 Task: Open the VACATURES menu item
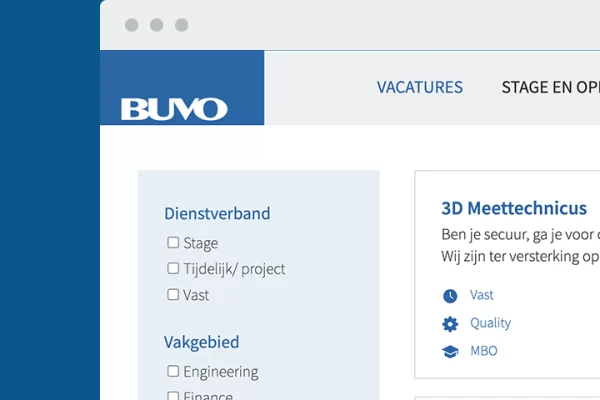pyautogui.click(x=420, y=87)
